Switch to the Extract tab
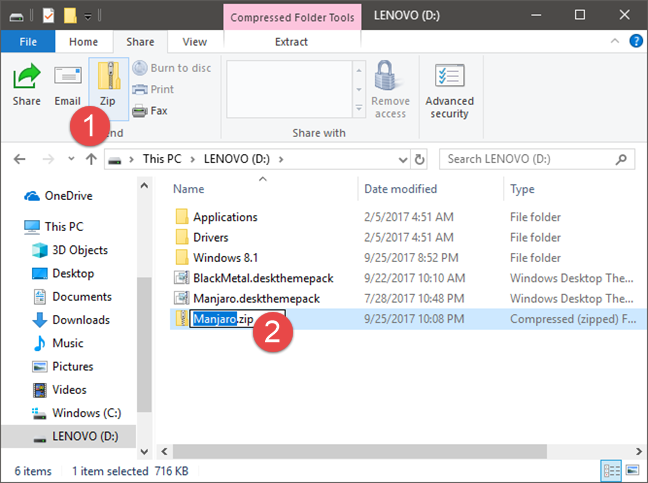This screenshot has width=648, height=483. click(x=291, y=42)
